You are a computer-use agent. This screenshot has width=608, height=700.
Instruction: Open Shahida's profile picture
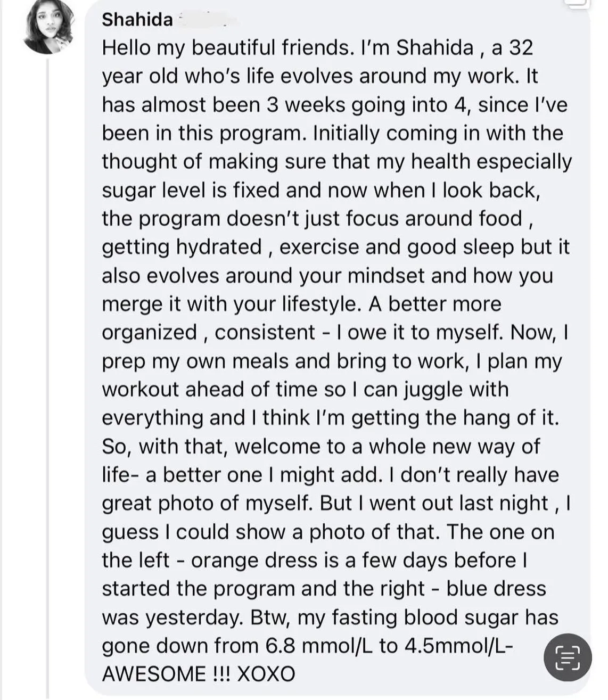[47, 27]
